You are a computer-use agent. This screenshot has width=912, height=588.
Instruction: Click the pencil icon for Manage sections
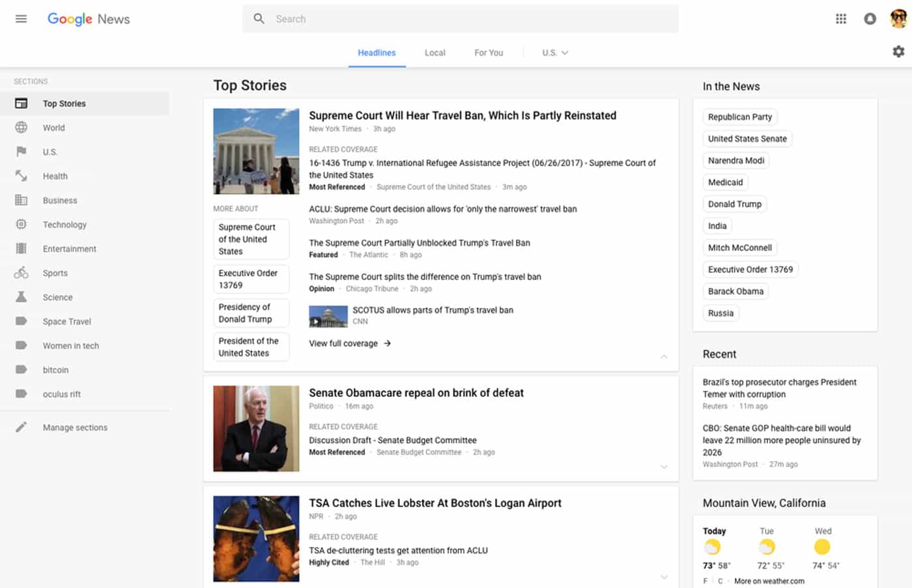point(21,427)
